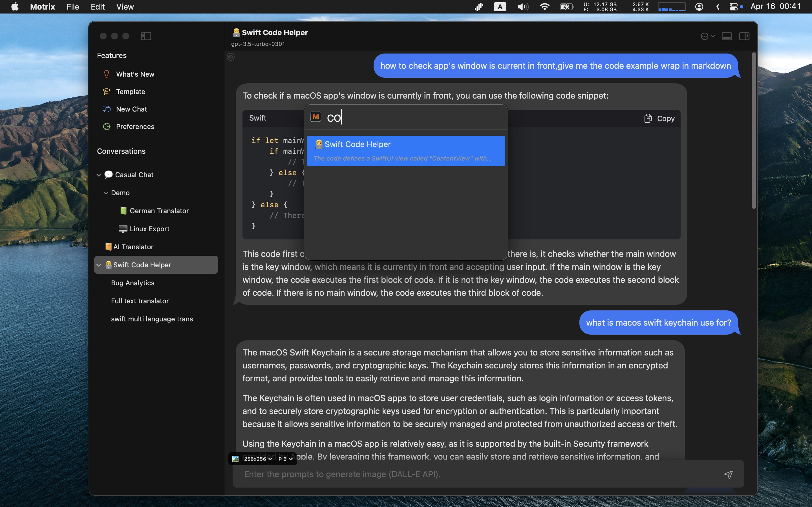Image resolution: width=812 pixels, height=507 pixels.
Task: Toggle the eye icon below the chat title
Action: [231, 57]
